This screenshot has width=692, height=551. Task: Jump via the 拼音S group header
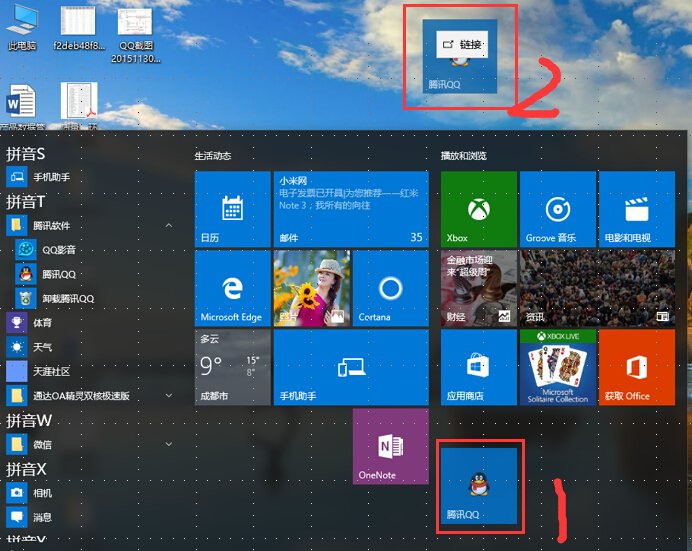(x=26, y=154)
